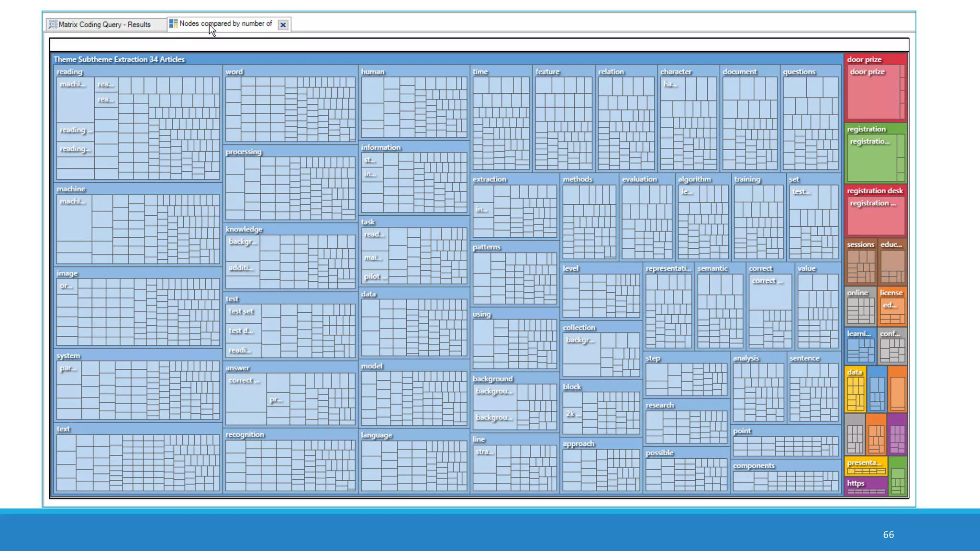This screenshot has height=551, width=980.
Task: Click the orange 'license' tile
Action: [892, 306]
